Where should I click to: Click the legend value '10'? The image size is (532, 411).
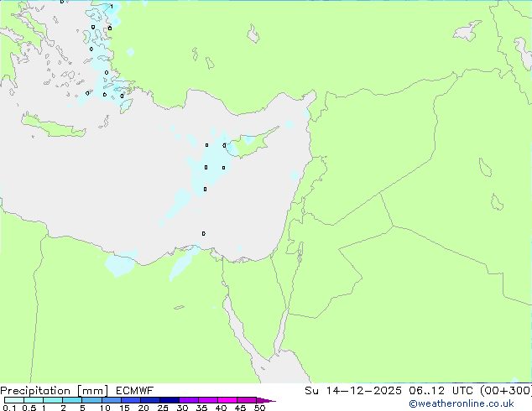coord(105,408)
